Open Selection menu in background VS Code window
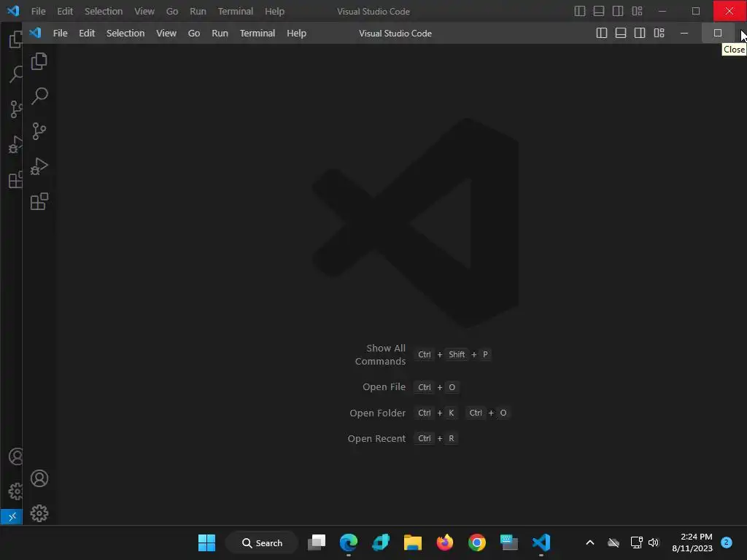Viewport: 747px width, 560px height. coord(104,11)
